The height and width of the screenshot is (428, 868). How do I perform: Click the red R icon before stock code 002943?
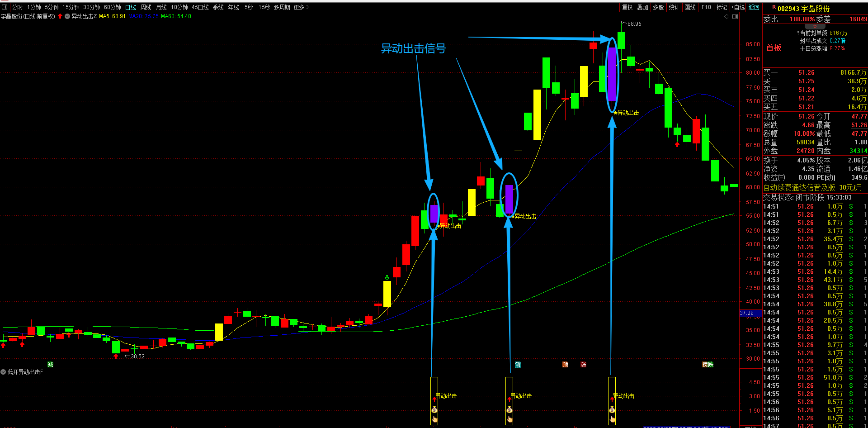pos(774,7)
